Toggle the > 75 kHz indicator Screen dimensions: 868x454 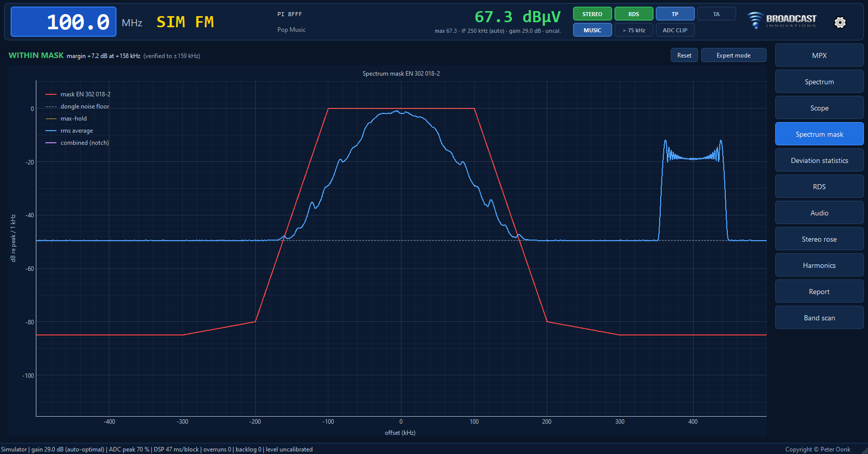pos(633,30)
